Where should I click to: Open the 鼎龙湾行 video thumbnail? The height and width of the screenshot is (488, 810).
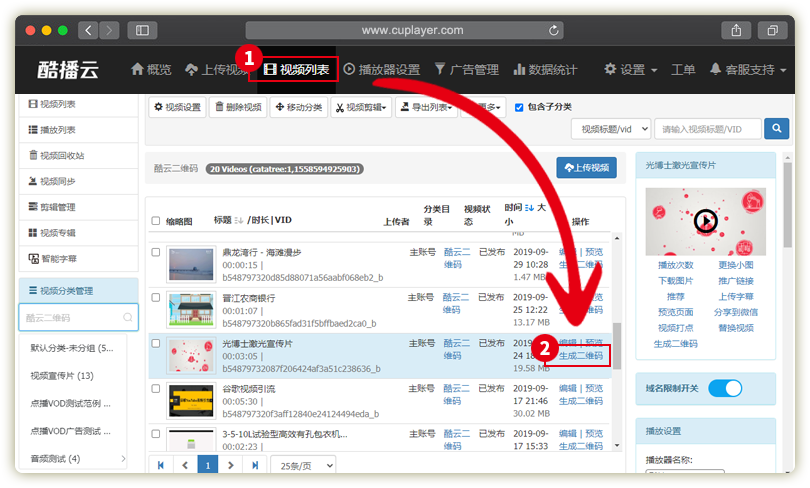click(191, 264)
